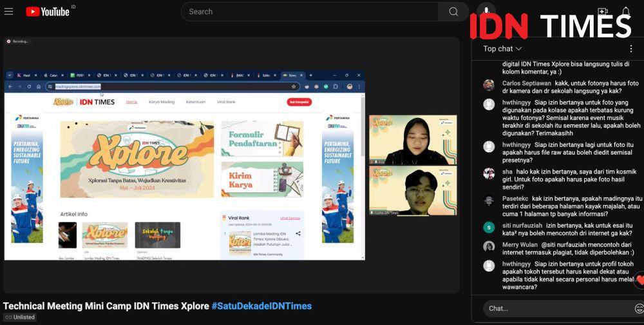The image size is (644, 325).
Task: Click Home in the site navigation
Action: [131, 102]
